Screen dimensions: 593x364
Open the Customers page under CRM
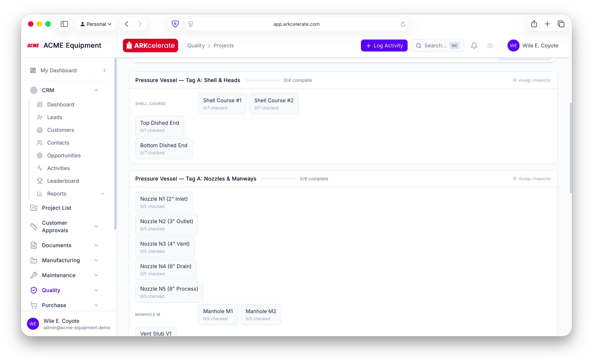(60, 130)
